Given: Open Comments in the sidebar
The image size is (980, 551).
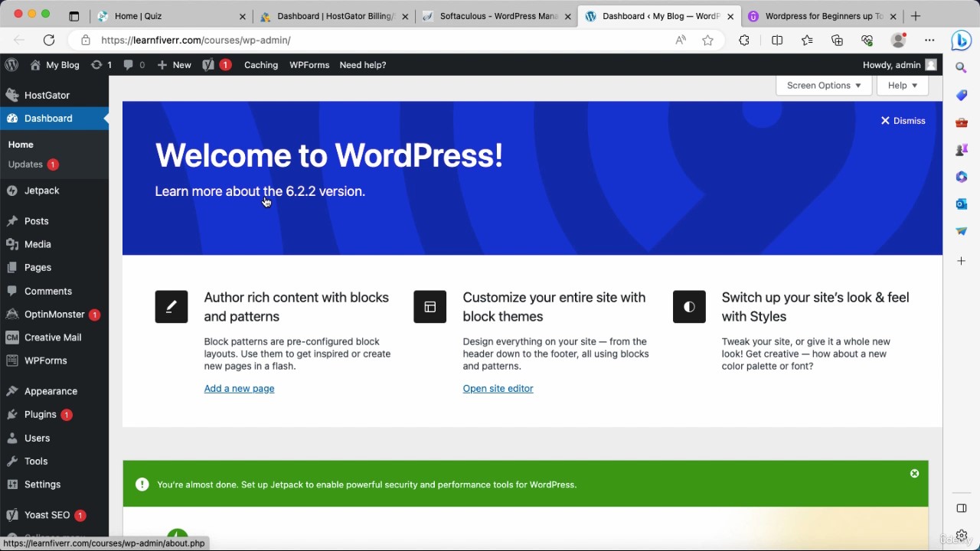Looking at the screenshot, I should click(x=54, y=292).
